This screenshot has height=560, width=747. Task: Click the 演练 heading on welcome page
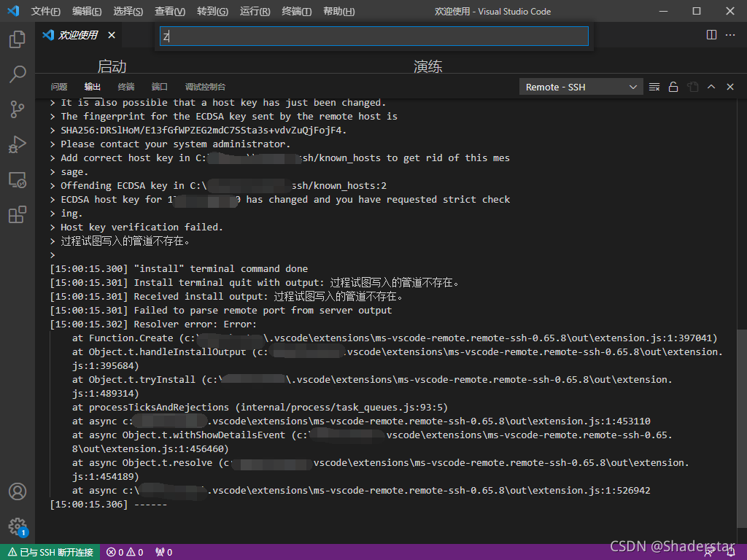pos(427,66)
